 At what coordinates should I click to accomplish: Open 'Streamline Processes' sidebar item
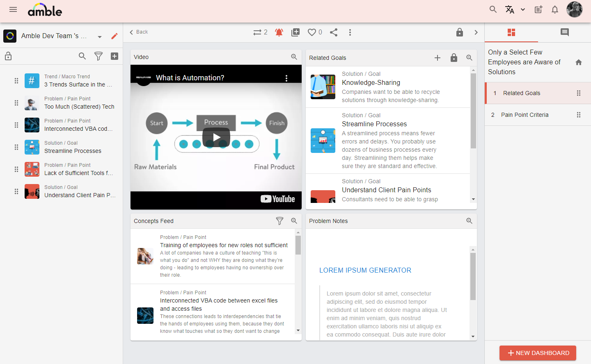73,151
